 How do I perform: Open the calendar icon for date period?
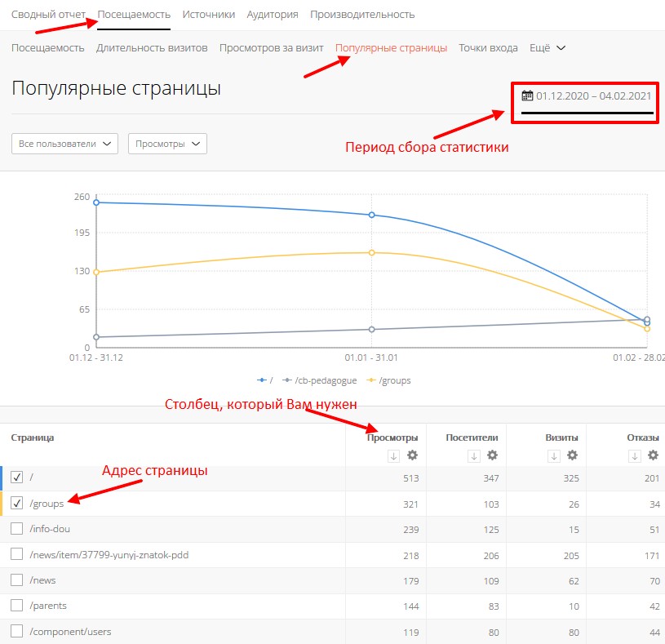click(527, 95)
